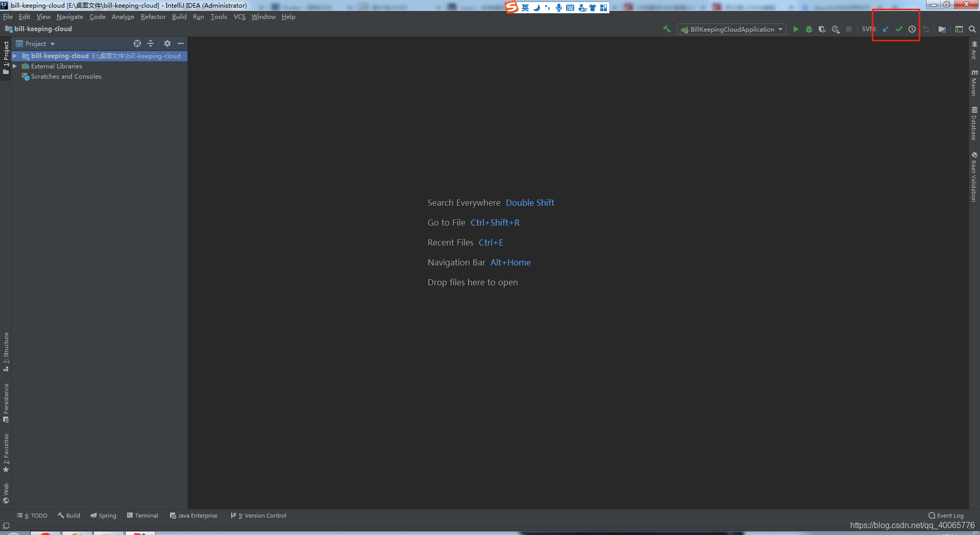Toggle tool window bars icon in status bar

(6, 526)
